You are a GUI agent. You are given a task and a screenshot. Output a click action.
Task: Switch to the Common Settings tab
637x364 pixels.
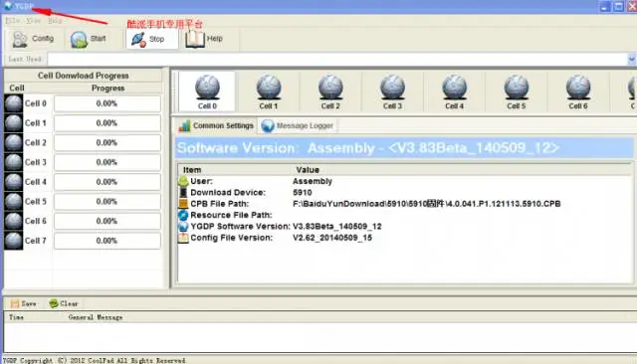click(x=217, y=125)
